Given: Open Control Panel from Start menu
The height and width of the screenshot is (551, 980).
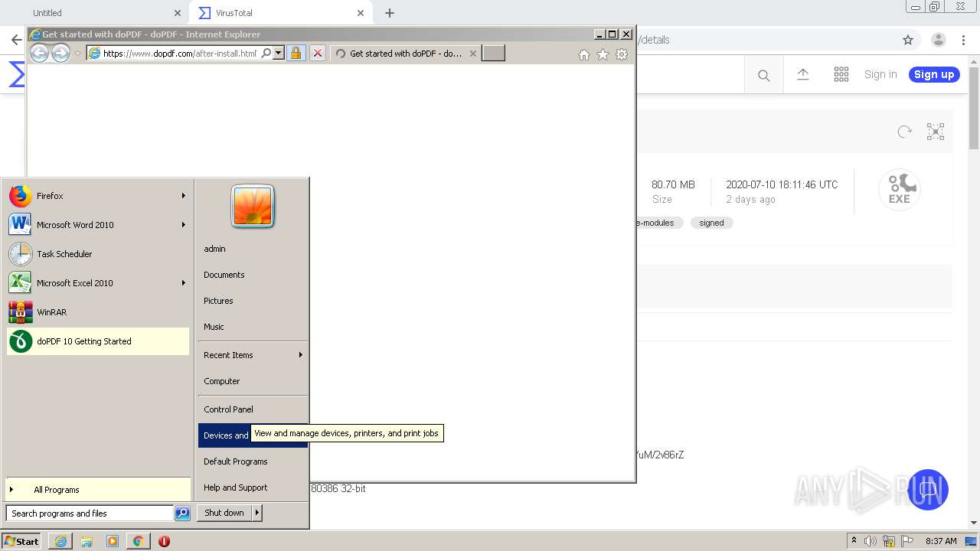Looking at the screenshot, I should pos(253,409).
